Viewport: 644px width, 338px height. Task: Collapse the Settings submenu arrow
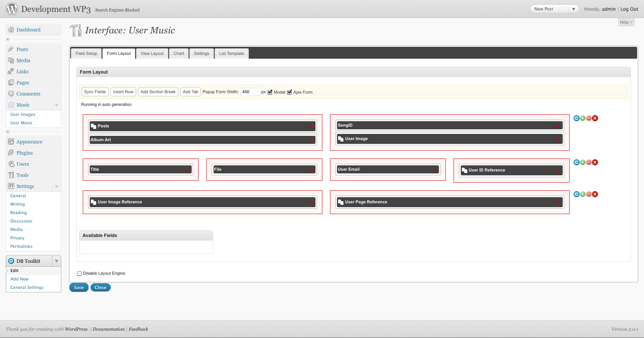tap(57, 186)
